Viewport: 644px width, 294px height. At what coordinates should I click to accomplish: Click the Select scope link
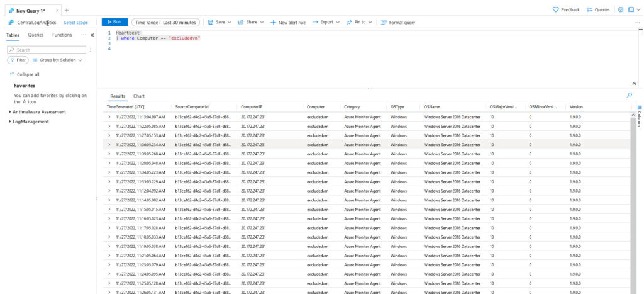tap(75, 23)
